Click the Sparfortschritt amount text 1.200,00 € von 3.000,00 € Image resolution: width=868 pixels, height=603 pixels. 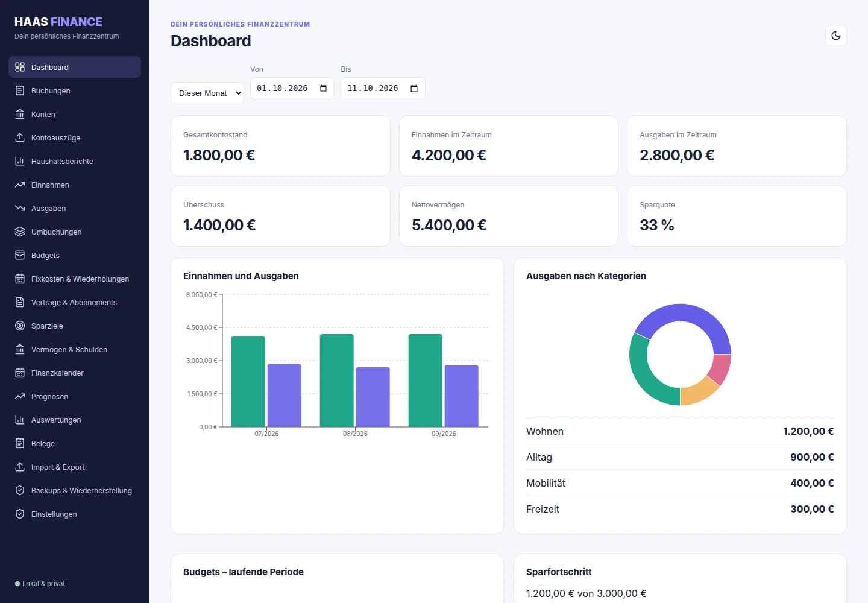tap(587, 593)
